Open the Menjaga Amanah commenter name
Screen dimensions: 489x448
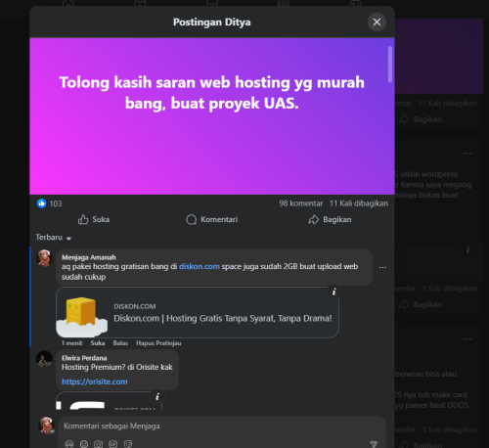(x=89, y=257)
